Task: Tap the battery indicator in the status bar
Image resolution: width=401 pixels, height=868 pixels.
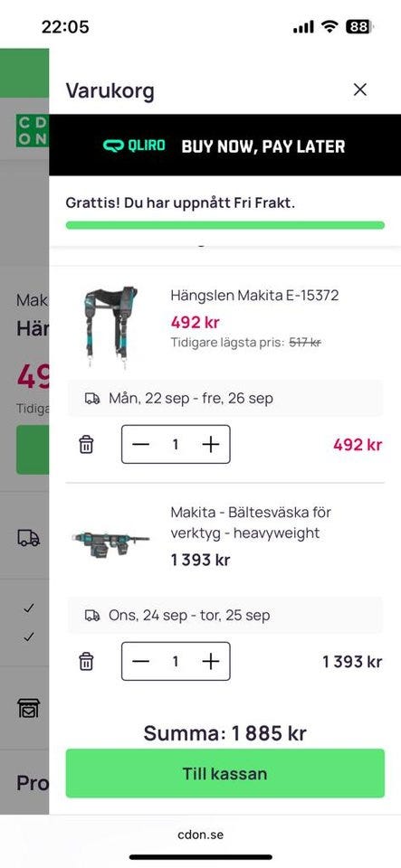Action: [x=360, y=26]
